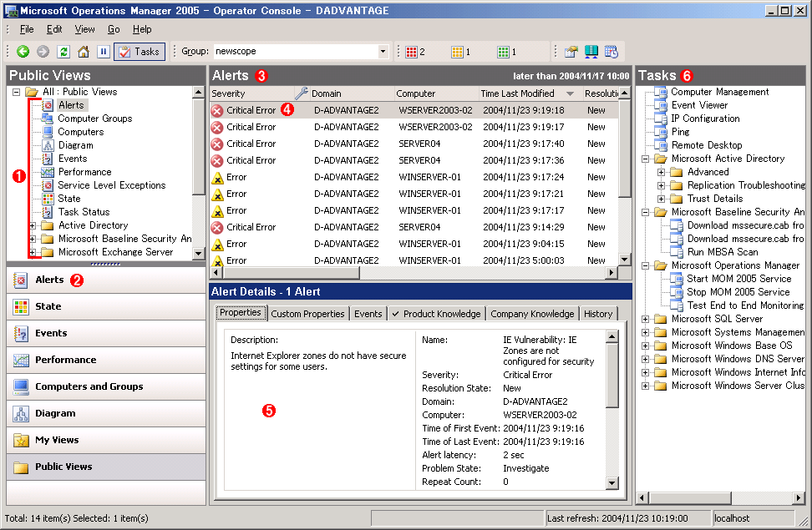Click the Performance tree icon

point(48,172)
